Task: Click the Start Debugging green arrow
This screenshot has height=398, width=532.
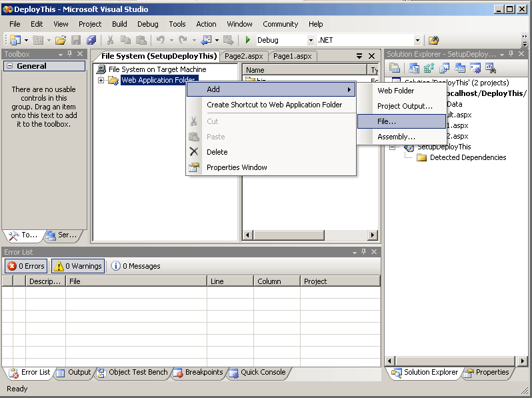Action: point(248,41)
